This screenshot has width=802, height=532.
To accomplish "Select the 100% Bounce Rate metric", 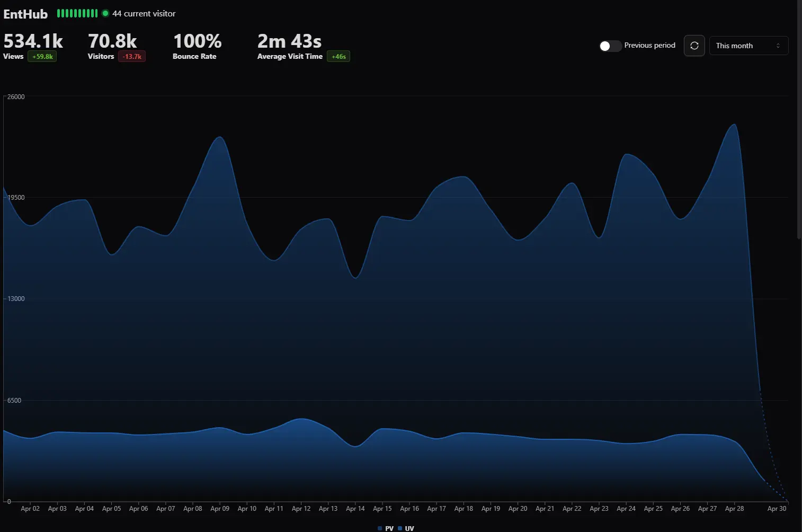I will point(197,47).
